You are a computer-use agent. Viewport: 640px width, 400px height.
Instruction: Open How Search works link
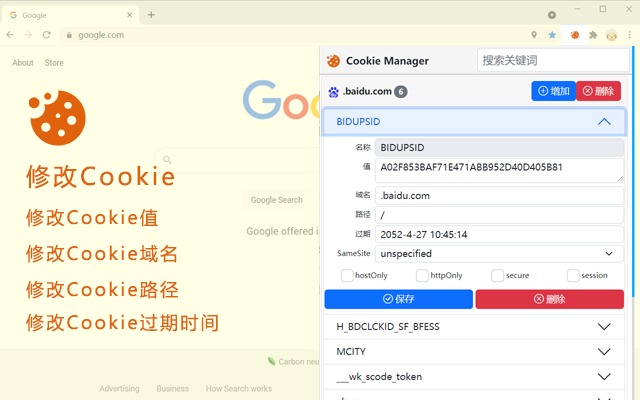(x=239, y=389)
